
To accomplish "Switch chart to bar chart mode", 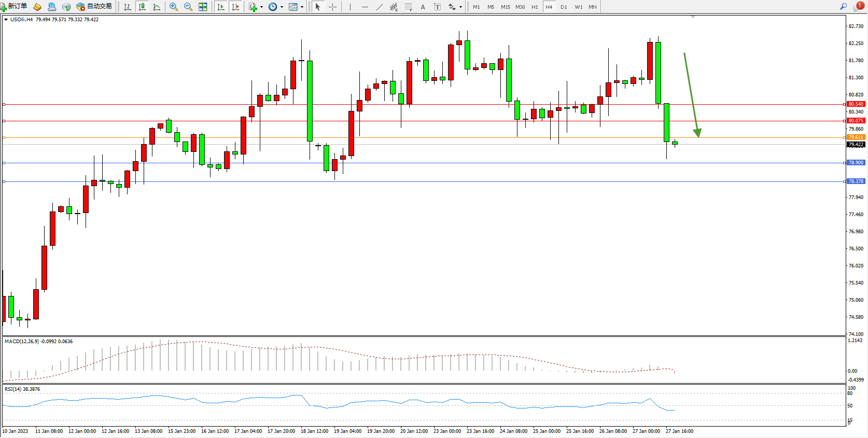I will tap(128, 7).
